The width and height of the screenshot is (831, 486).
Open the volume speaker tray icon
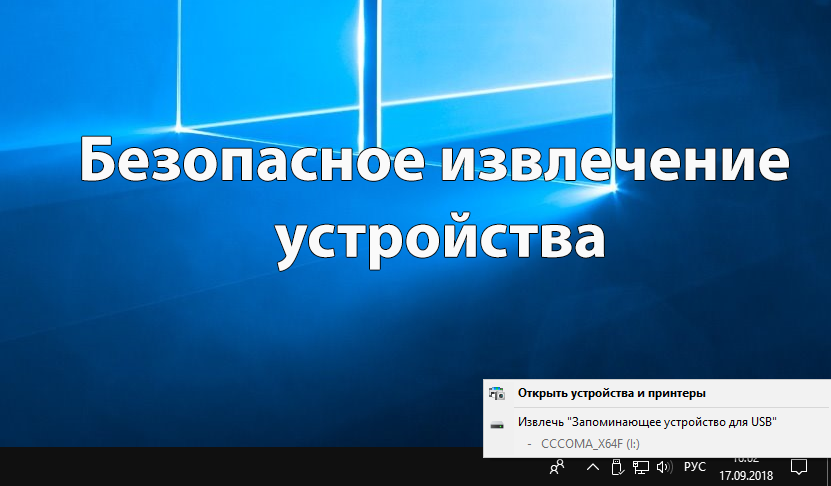point(664,467)
